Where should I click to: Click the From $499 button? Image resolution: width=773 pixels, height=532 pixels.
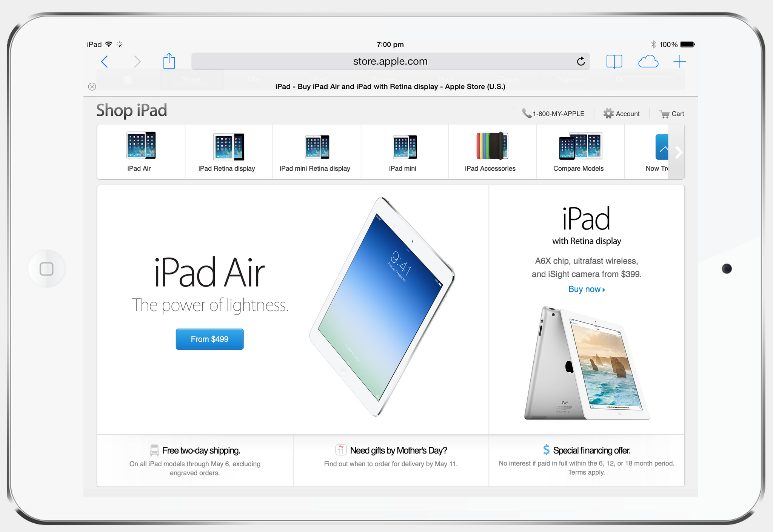tap(209, 339)
